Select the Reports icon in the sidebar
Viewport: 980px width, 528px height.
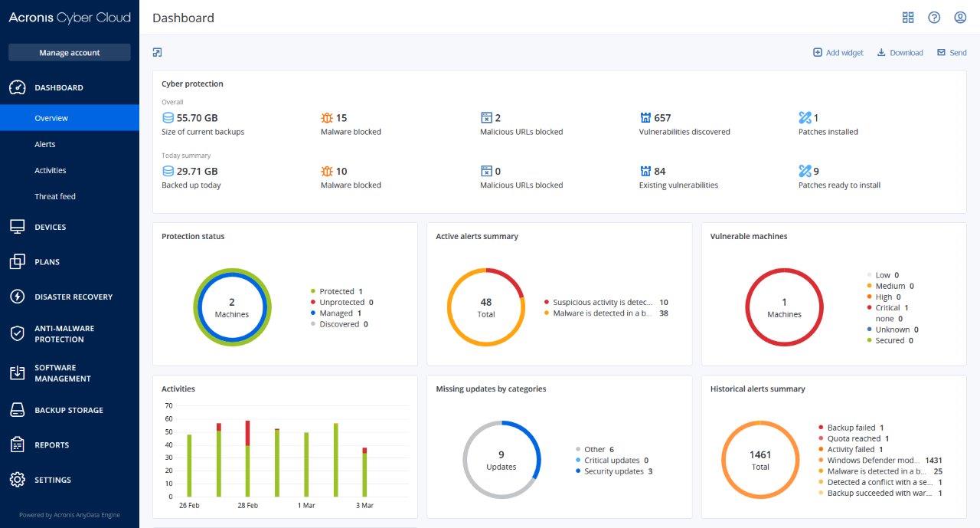[x=17, y=444]
